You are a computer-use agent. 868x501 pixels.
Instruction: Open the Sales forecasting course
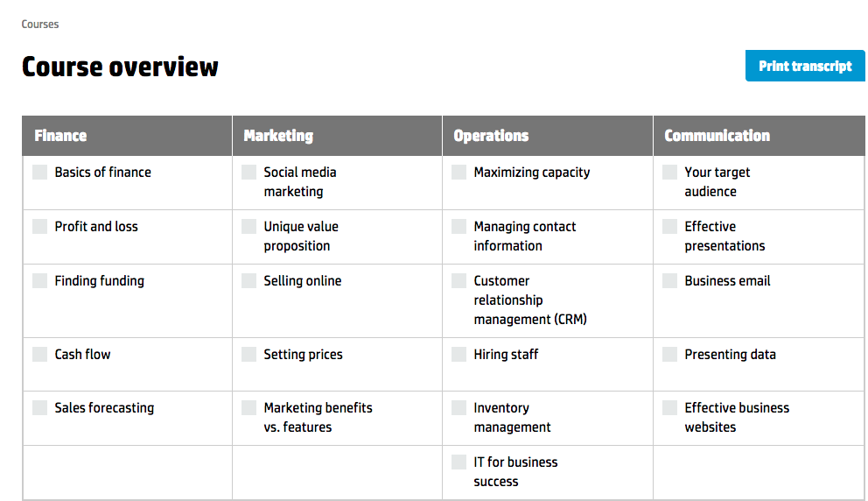[104, 408]
